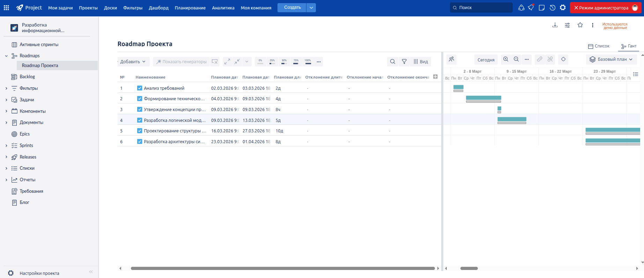
Task: Add roadmap to favorites with star
Action: (x=580, y=25)
